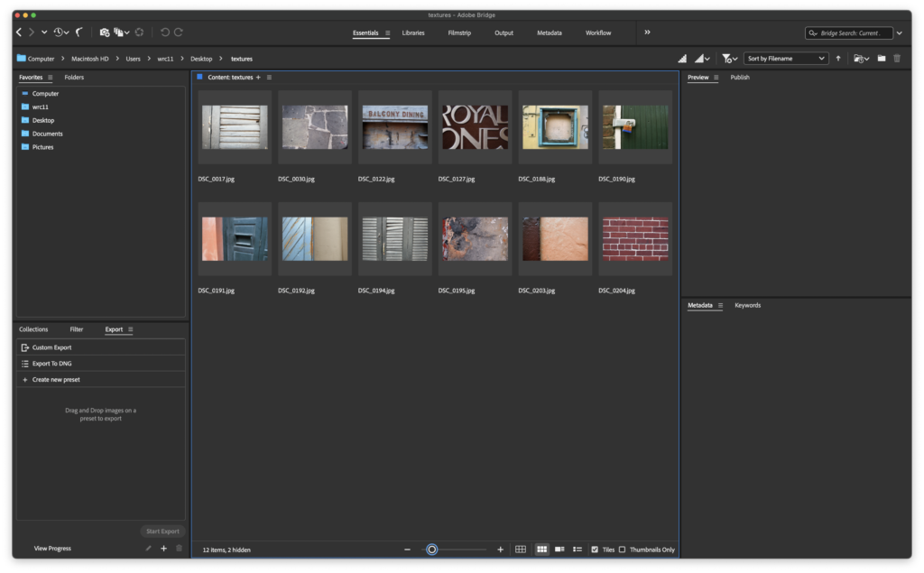Select the DSC_0204.jpg brick wall thumbnail
This screenshot has height=573, width=924.
click(x=635, y=239)
